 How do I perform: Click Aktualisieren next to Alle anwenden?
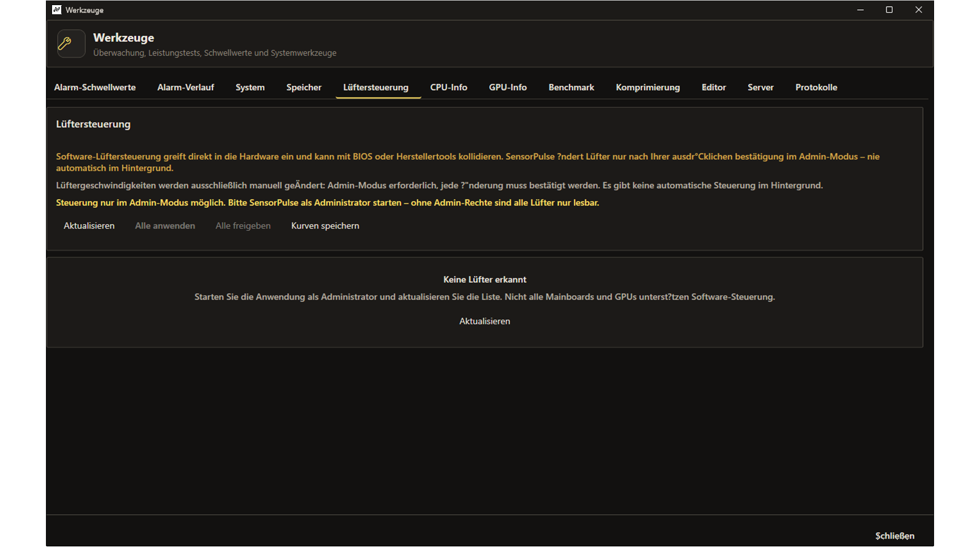(89, 226)
